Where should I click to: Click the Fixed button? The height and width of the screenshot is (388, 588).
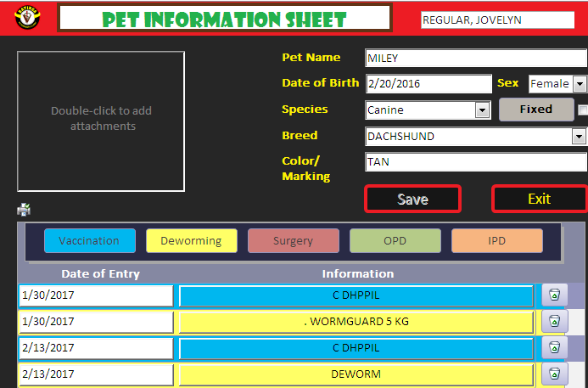click(x=535, y=110)
